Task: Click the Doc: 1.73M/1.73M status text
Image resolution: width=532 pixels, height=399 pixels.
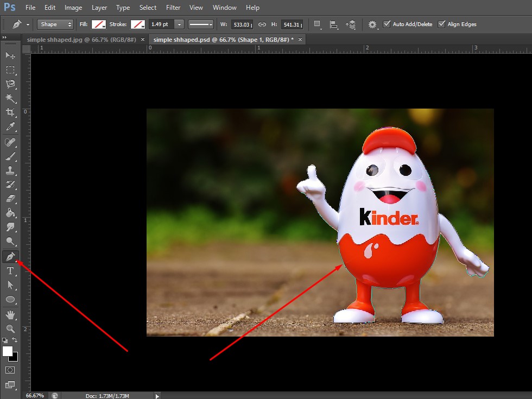Action: 107,396
